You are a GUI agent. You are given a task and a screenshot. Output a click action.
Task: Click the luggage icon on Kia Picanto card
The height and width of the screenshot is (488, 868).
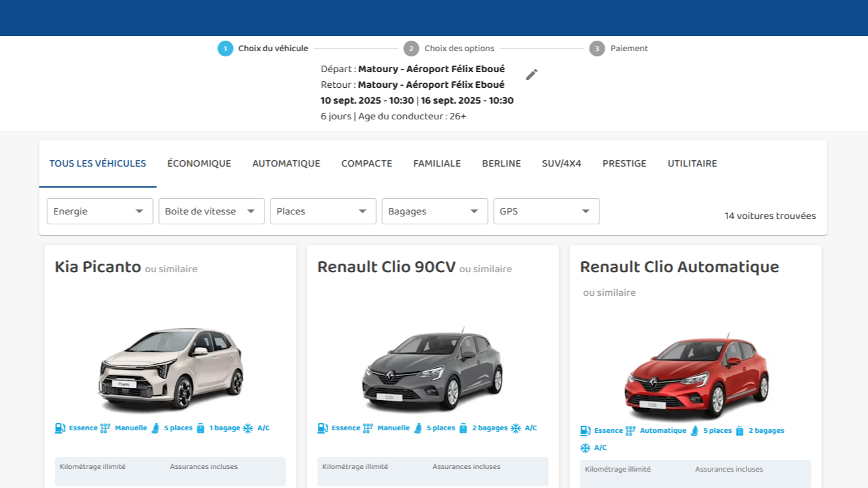click(201, 428)
